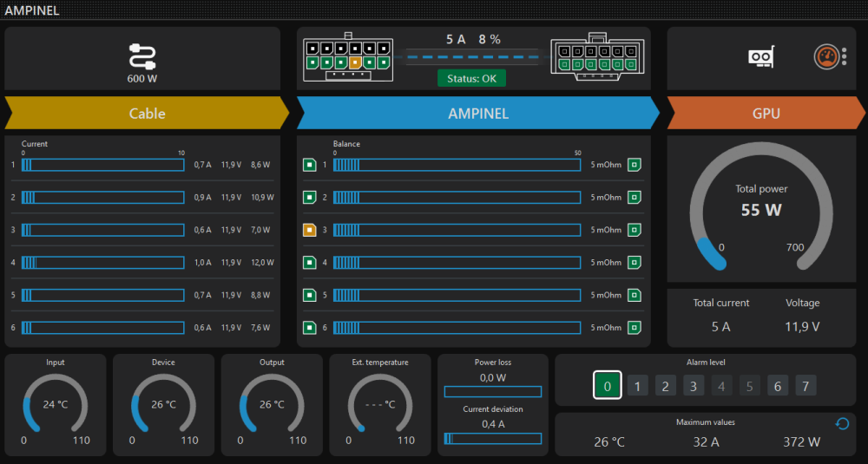Select the GPU section header
Screen dimensions: 868x464
pyautogui.click(x=766, y=114)
